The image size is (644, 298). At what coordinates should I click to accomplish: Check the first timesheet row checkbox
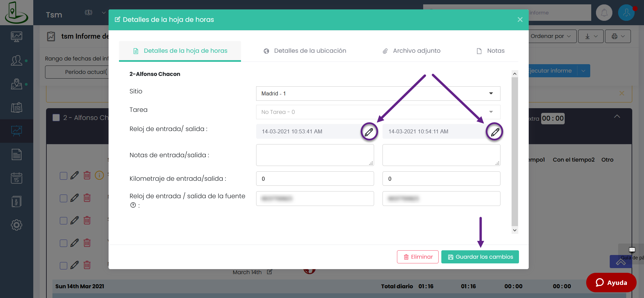coord(64,176)
